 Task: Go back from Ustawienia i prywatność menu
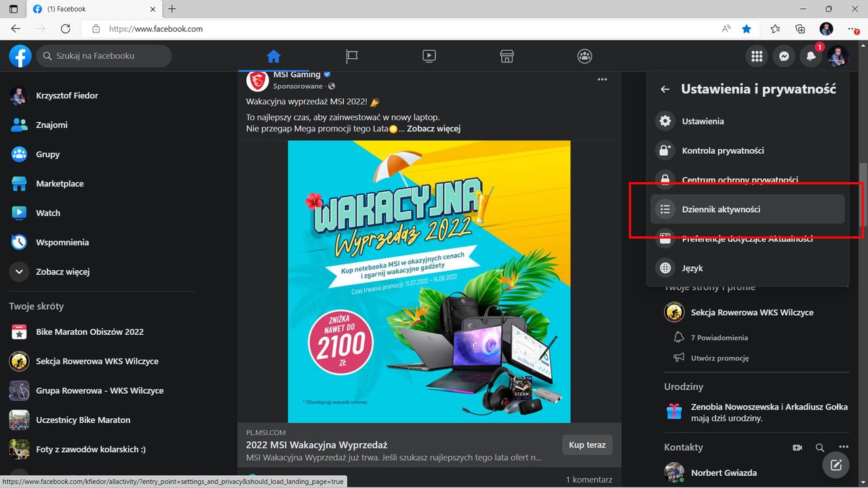pos(665,89)
